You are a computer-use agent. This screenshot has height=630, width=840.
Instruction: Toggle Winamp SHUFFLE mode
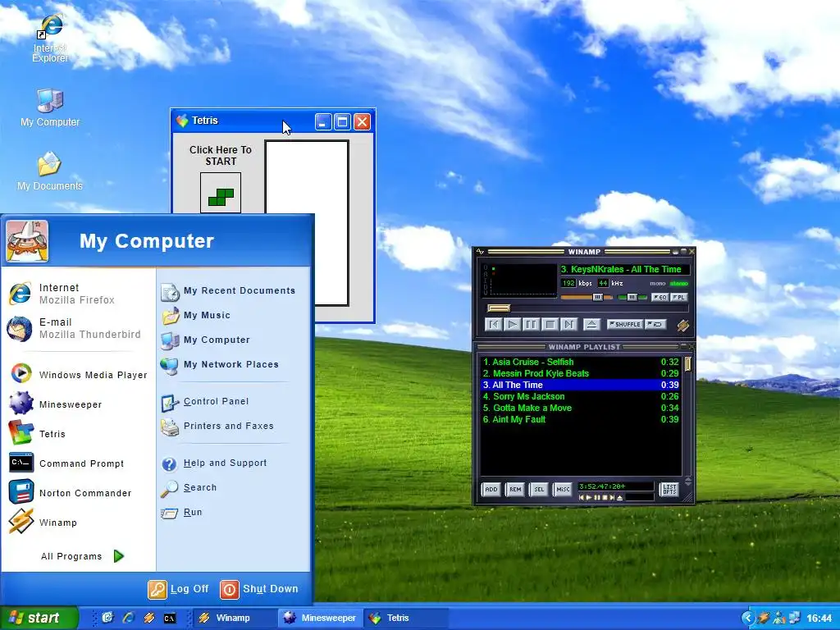coord(625,324)
